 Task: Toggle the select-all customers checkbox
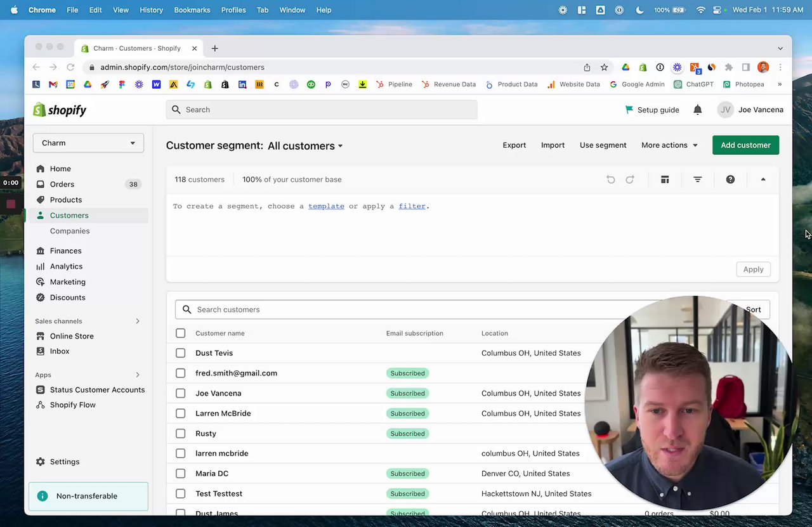click(x=181, y=333)
